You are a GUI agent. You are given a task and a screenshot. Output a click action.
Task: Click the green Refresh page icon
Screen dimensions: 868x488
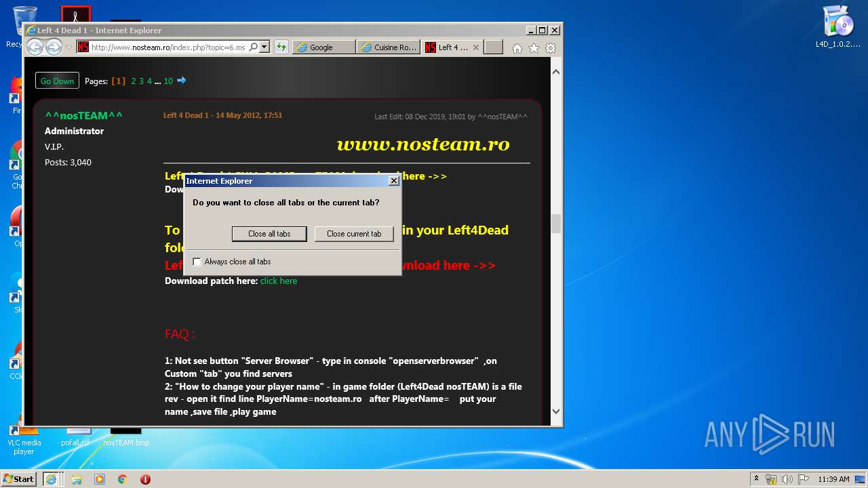click(281, 47)
